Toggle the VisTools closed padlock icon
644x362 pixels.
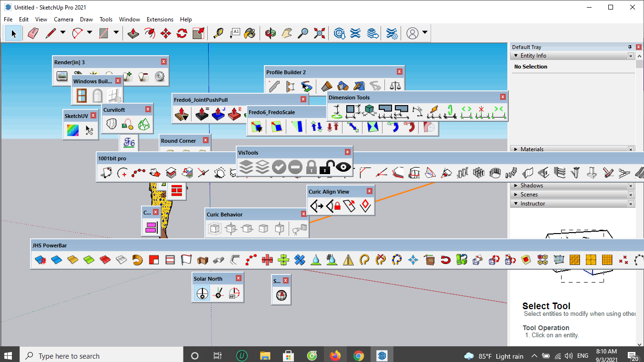pyautogui.click(x=311, y=167)
